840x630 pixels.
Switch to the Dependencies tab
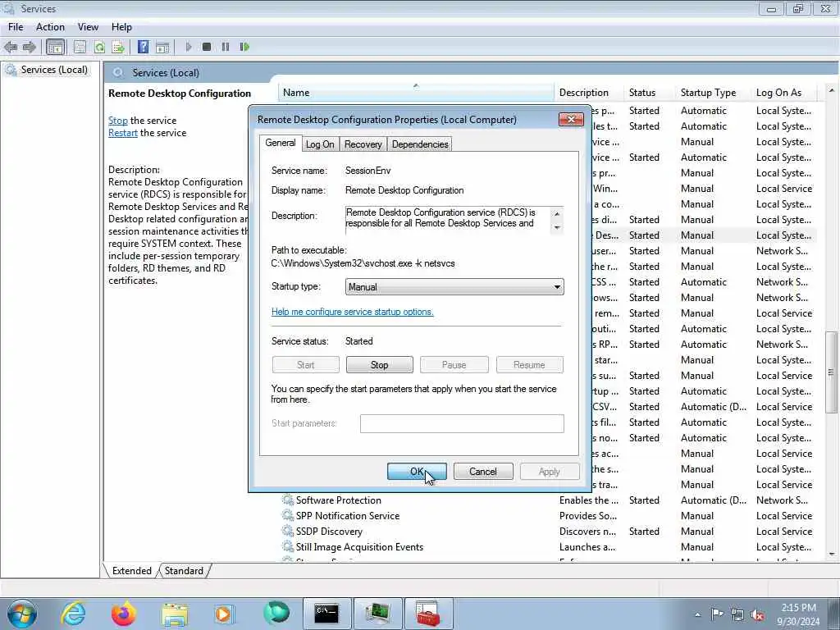[x=420, y=144]
